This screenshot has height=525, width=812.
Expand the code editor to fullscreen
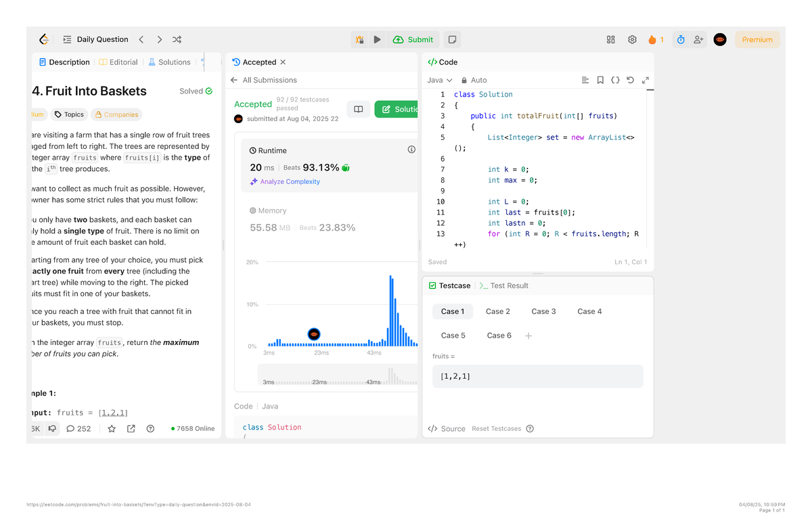(646, 80)
